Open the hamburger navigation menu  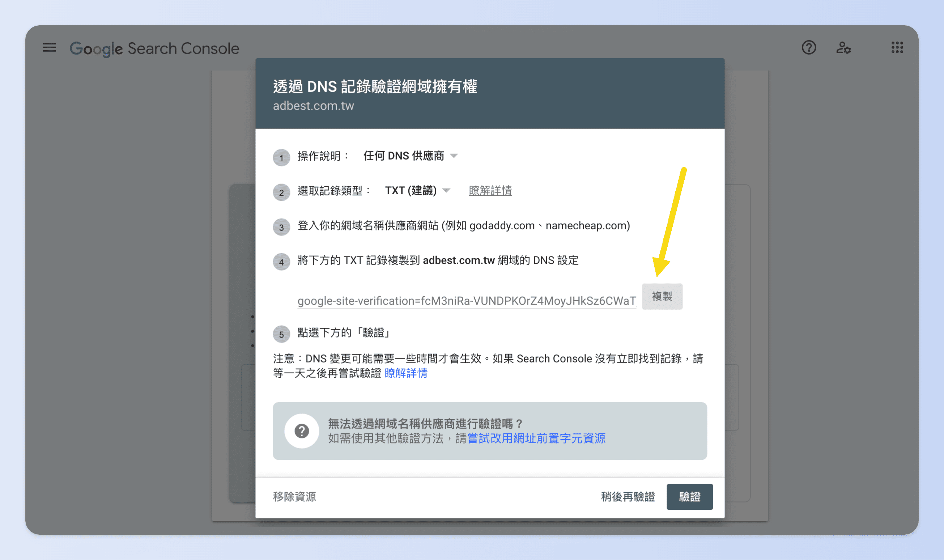point(49,47)
